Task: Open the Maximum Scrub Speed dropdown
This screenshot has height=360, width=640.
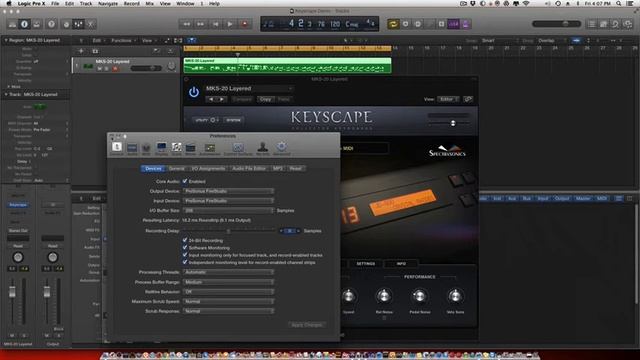Action: [228, 301]
